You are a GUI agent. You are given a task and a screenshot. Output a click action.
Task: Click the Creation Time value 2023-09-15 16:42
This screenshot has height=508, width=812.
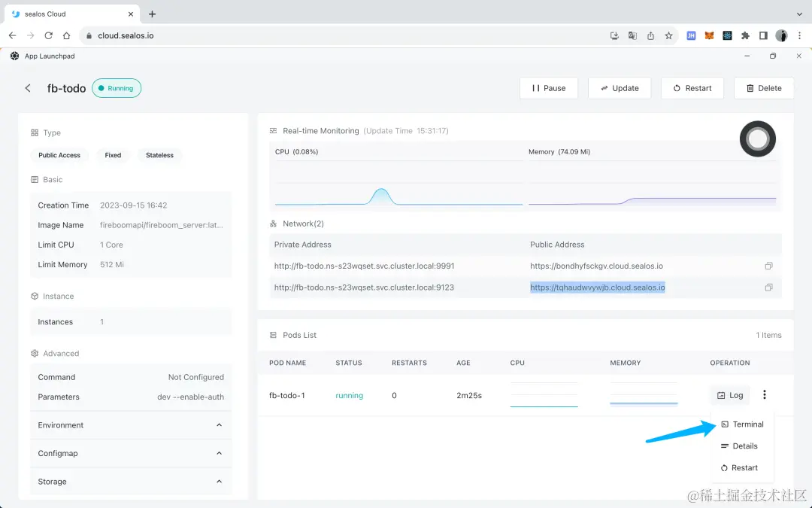click(x=134, y=205)
